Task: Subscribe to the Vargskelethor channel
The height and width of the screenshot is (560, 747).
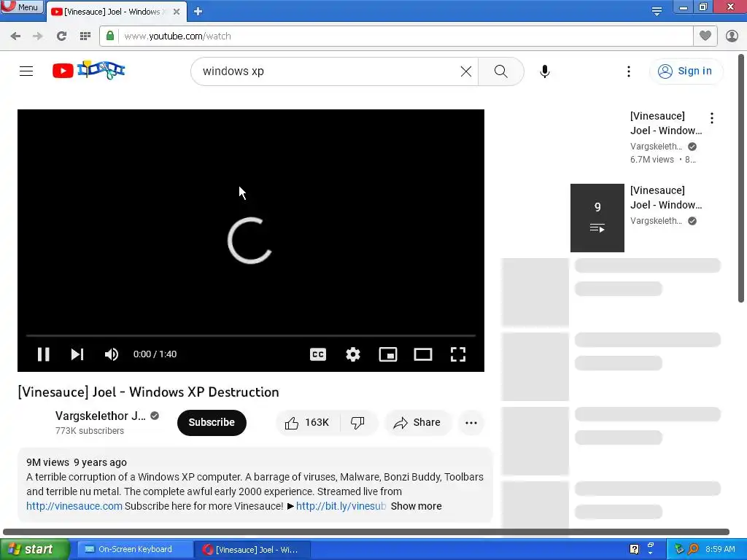Action: (x=212, y=422)
